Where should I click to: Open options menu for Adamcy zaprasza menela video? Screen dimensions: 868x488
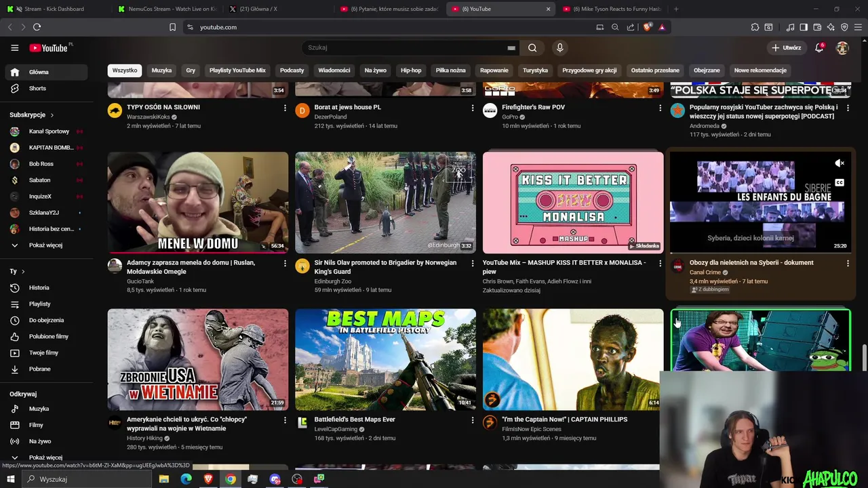click(285, 263)
